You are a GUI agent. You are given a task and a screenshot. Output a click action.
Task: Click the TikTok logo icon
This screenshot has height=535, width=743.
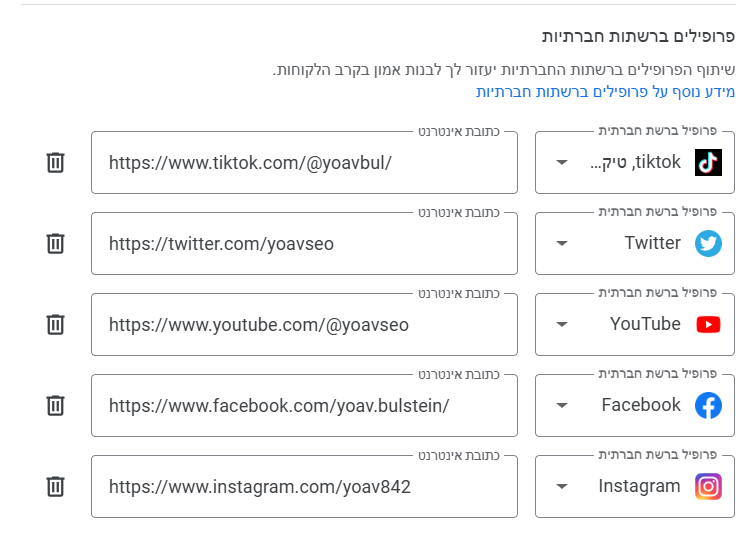click(708, 162)
